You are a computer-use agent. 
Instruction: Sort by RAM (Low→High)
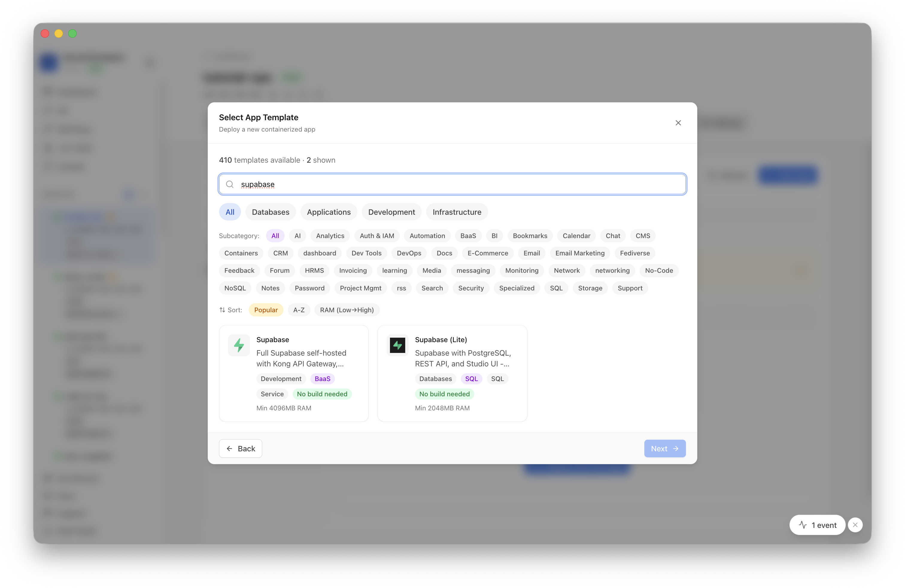347,310
